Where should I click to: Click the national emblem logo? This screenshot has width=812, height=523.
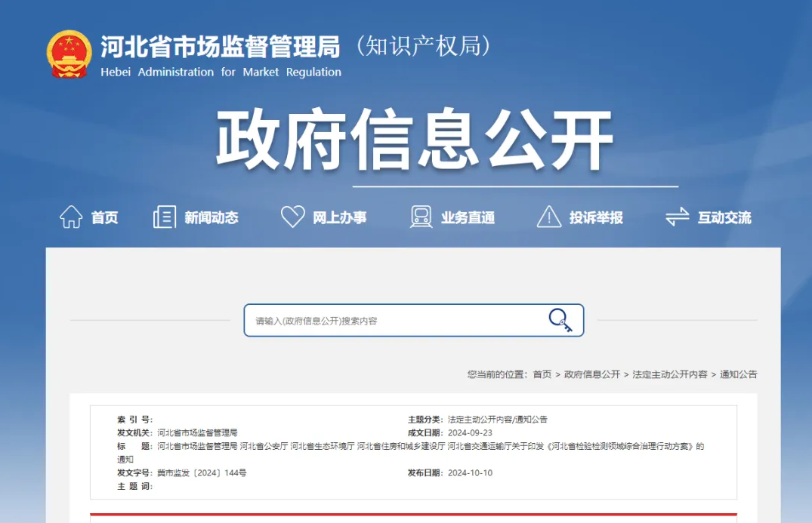(69, 54)
